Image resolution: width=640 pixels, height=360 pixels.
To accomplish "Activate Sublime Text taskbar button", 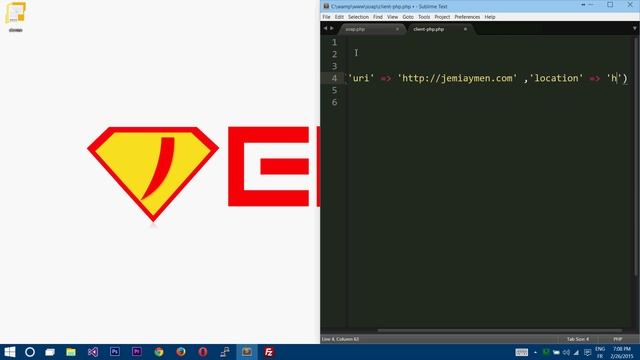I will pyautogui.click(x=247, y=352).
